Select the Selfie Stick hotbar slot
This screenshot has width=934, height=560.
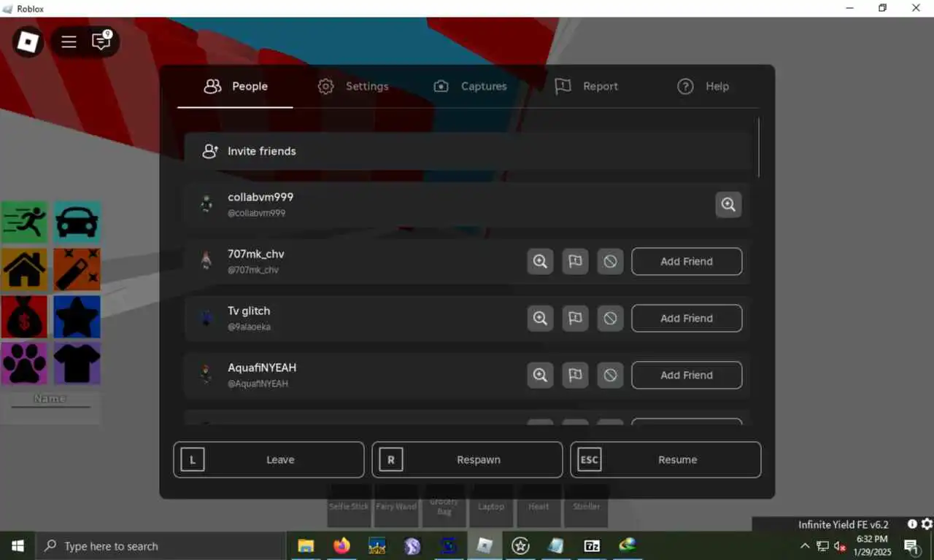coord(349,506)
